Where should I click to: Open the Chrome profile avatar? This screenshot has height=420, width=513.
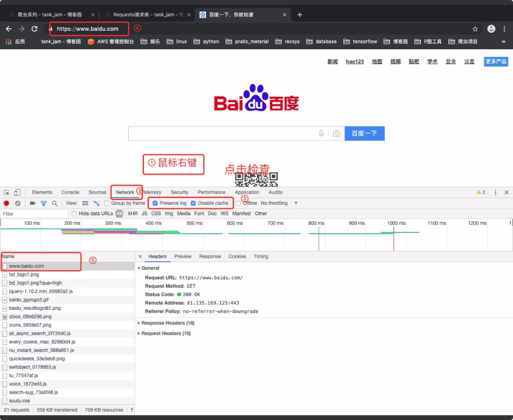(491, 29)
